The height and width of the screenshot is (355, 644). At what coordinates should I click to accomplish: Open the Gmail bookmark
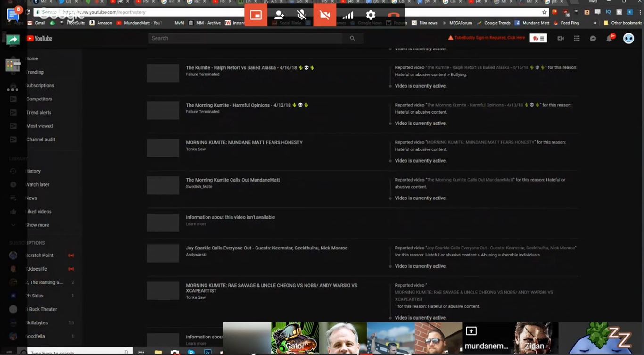[37, 23]
